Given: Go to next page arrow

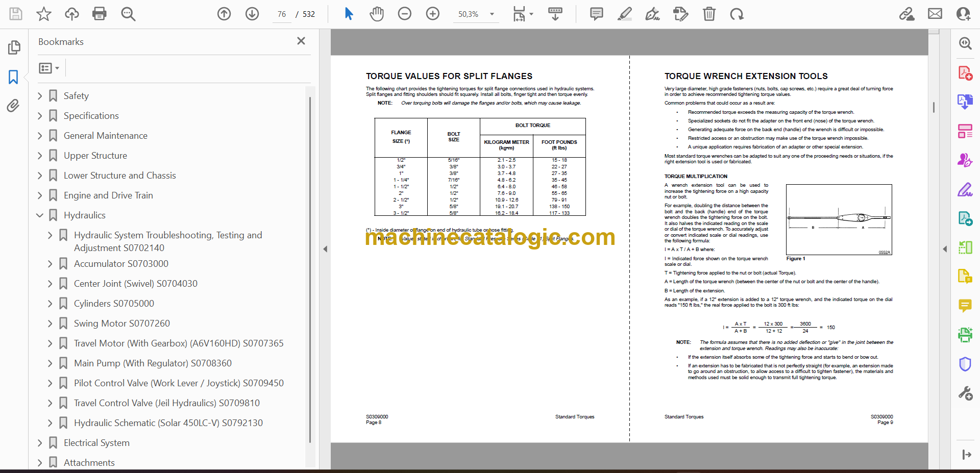Looking at the screenshot, I should [x=252, y=14].
